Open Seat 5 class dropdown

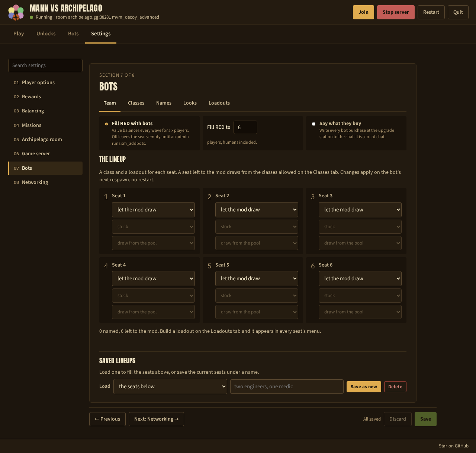click(257, 278)
